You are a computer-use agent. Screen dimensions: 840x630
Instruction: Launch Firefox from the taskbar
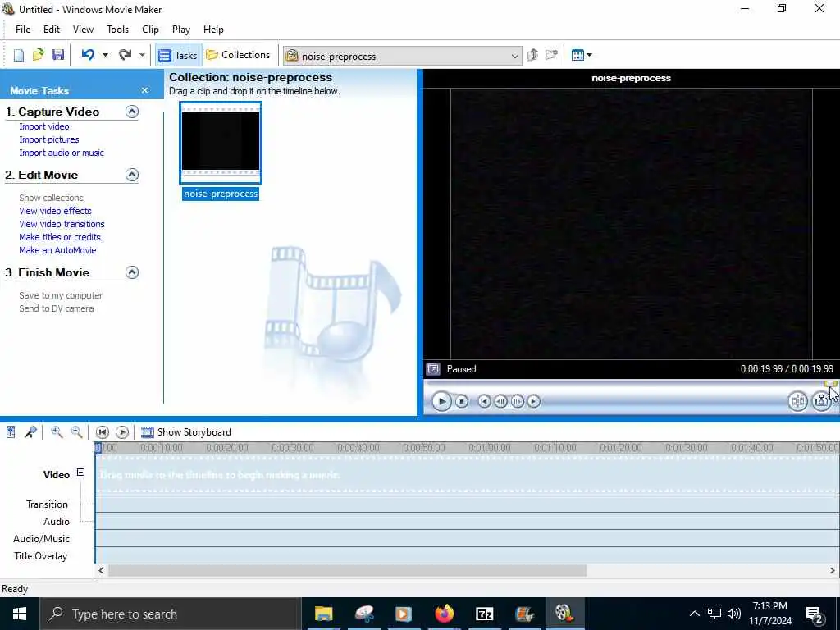point(444,614)
